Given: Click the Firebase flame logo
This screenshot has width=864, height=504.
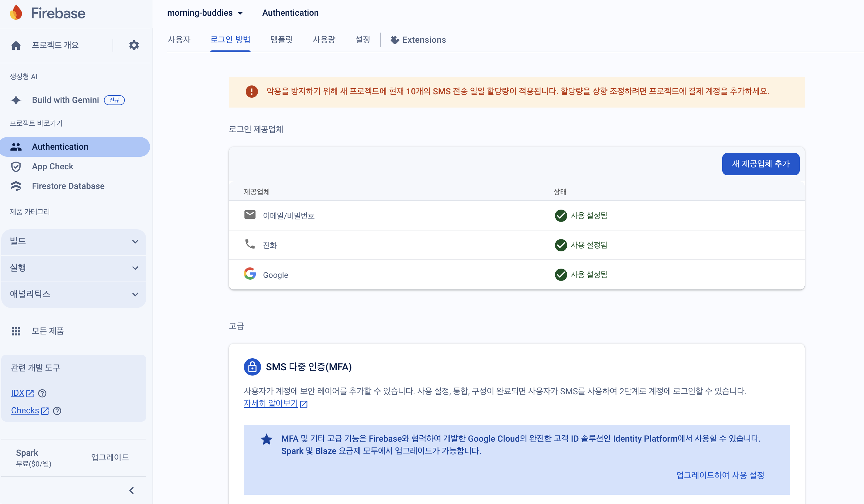Looking at the screenshot, I should coord(16,13).
